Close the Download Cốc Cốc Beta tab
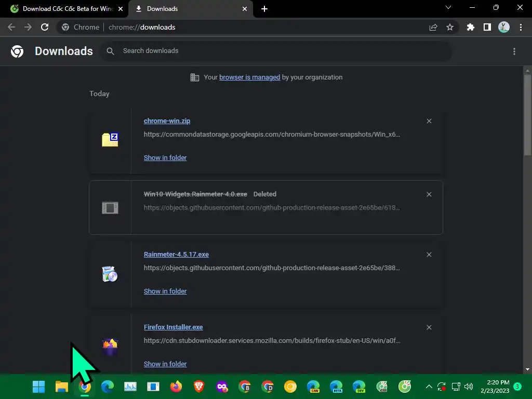Image resolution: width=532 pixels, height=399 pixels. 121,9
